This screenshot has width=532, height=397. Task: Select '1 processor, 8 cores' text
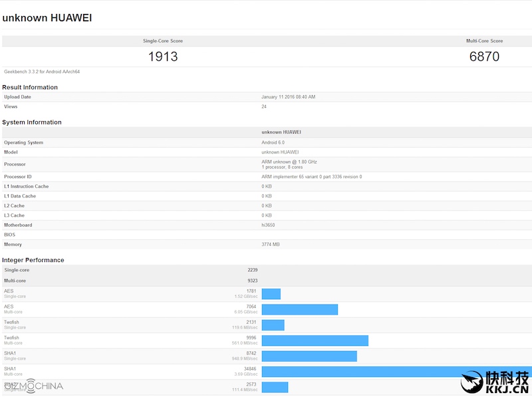point(282,167)
